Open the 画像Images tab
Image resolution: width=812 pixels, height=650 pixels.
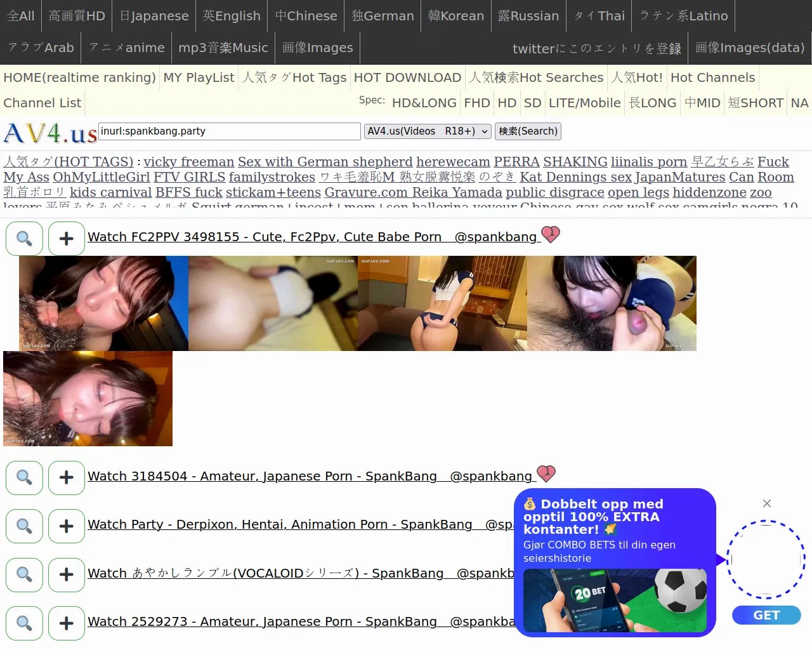pos(317,48)
